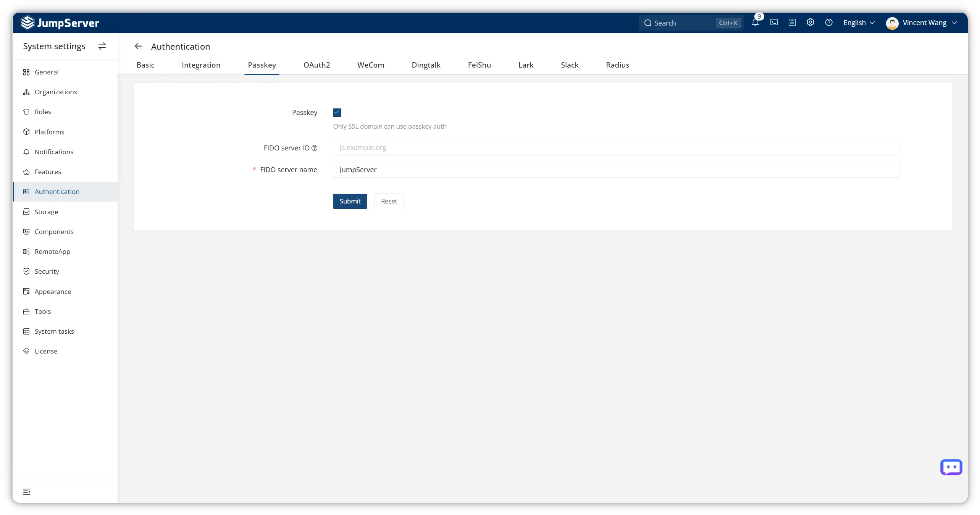Click the Notifications bell icon in sidebar
This screenshot has height=515, width=980.
pos(26,152)
